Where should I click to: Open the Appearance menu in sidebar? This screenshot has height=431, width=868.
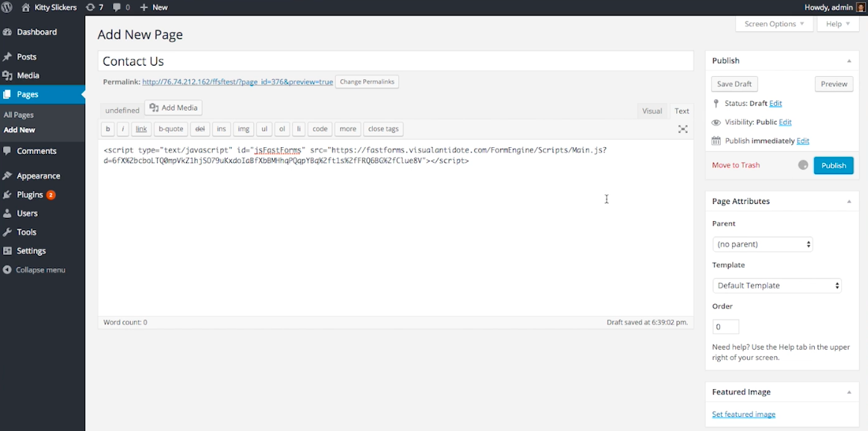click(38, 176)
